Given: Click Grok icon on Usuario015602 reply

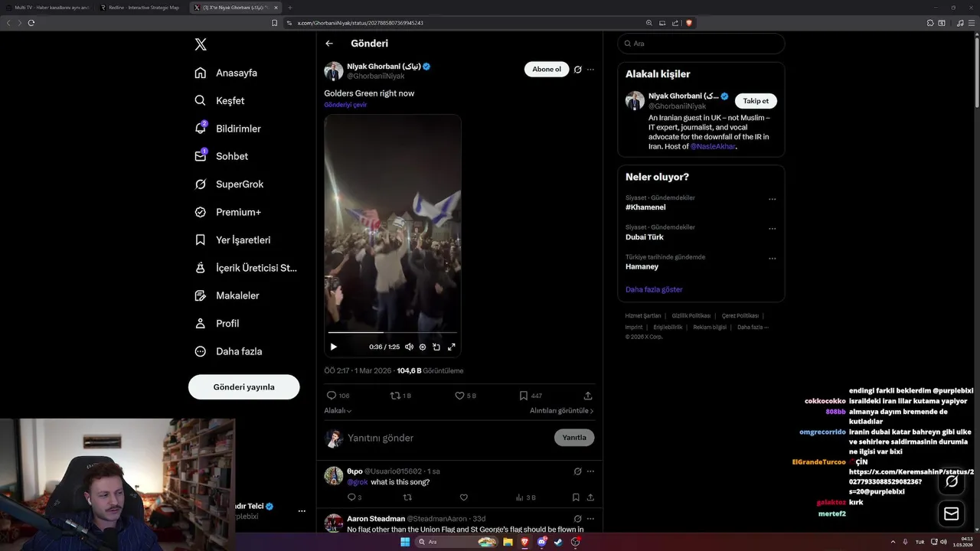Looking at the screenshot, I should (578, 471).
